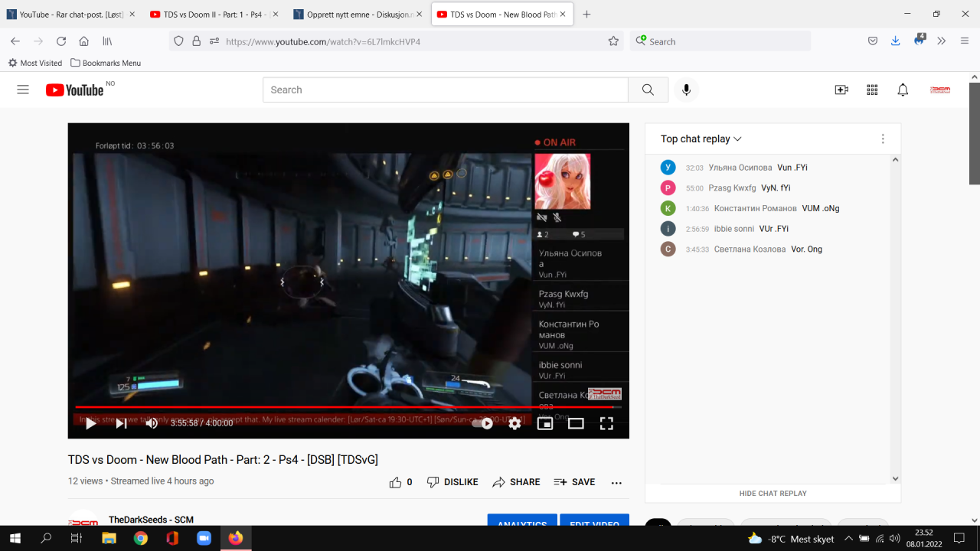Open Zoom from the taskbar

click(x=204, y=539)
